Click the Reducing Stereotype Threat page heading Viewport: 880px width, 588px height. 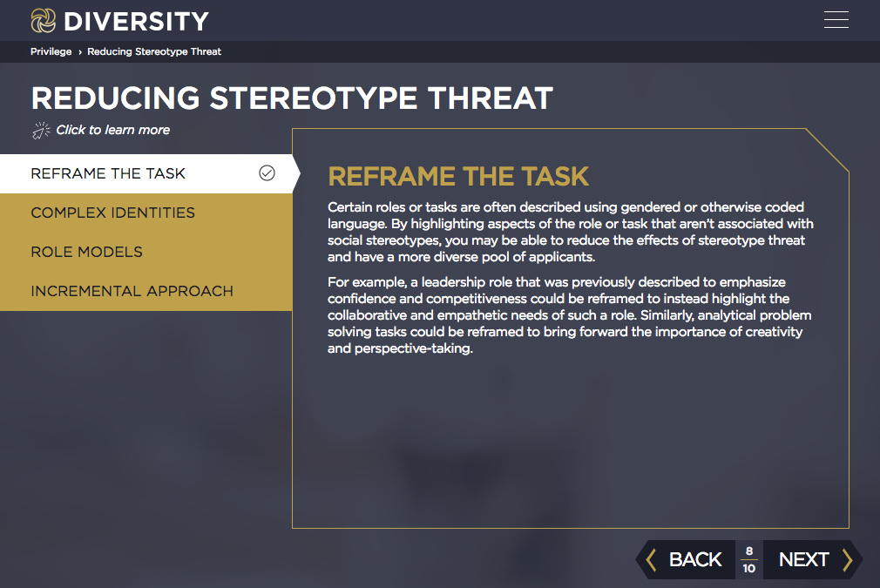(292, 98)
